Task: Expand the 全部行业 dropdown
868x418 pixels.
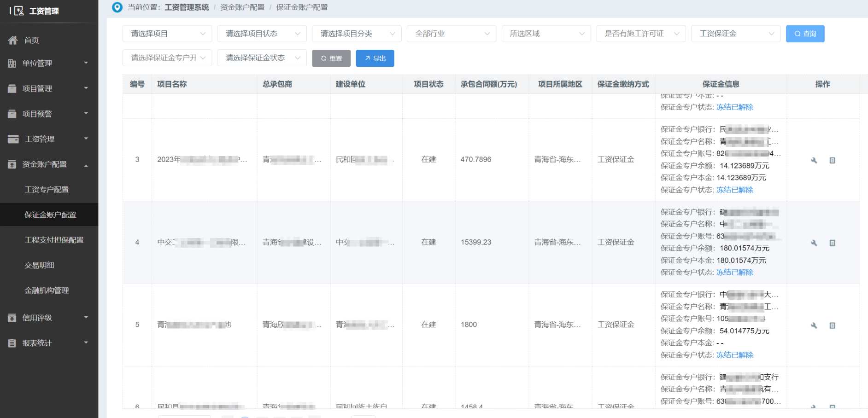Action: click(x=451, y=33)
